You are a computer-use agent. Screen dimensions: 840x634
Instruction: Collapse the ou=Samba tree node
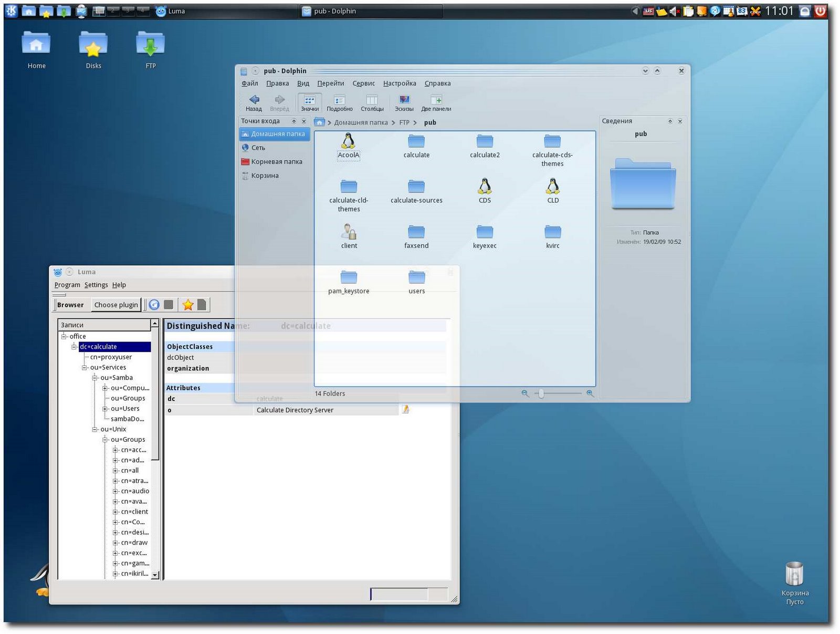95,378
